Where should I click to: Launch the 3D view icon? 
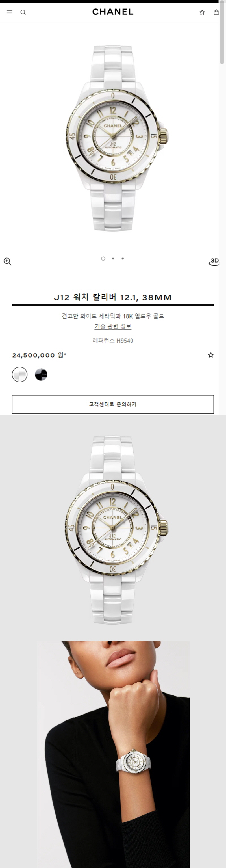[214, 261]
